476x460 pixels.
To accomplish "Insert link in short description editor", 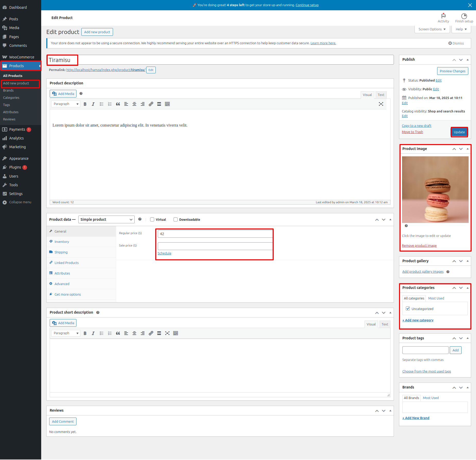I will [151, 333].
